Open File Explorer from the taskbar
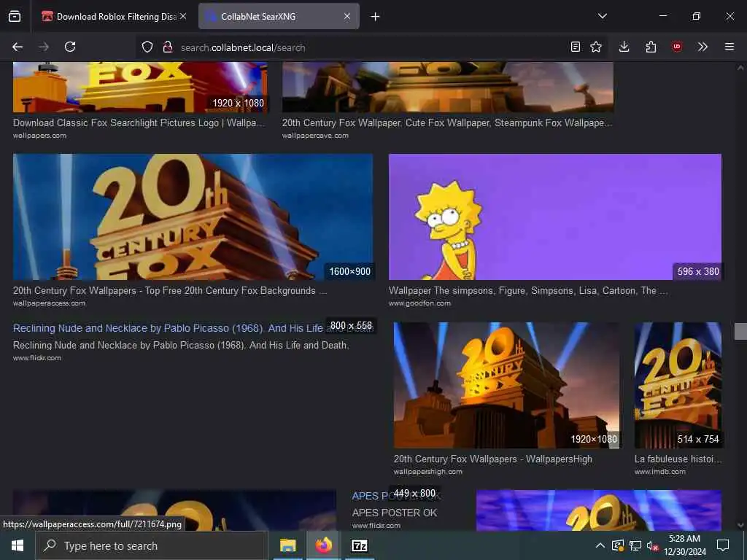 [x=287, y=545]
